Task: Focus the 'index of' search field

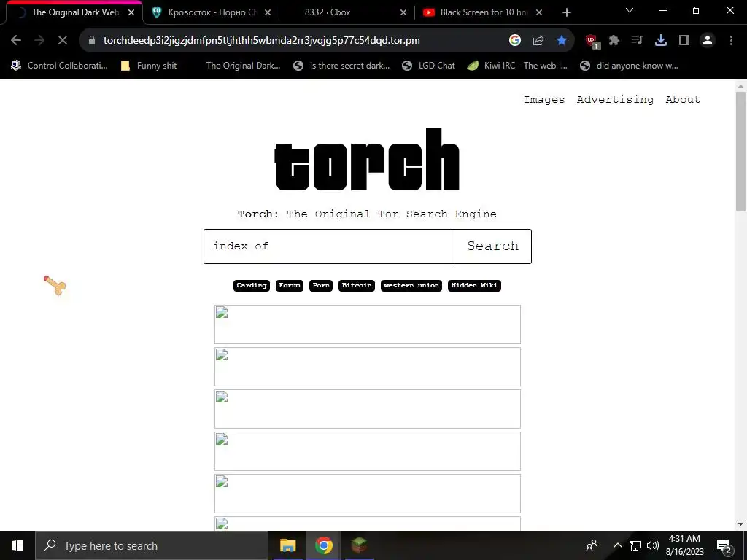Action: point(329,246)
